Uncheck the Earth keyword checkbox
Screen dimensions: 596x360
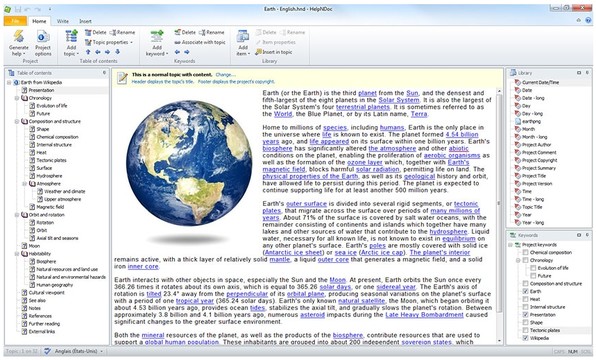click(x=525, y=292)
